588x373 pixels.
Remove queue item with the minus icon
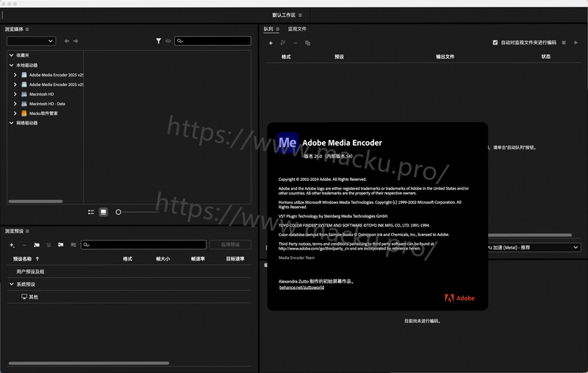point(295,43)
